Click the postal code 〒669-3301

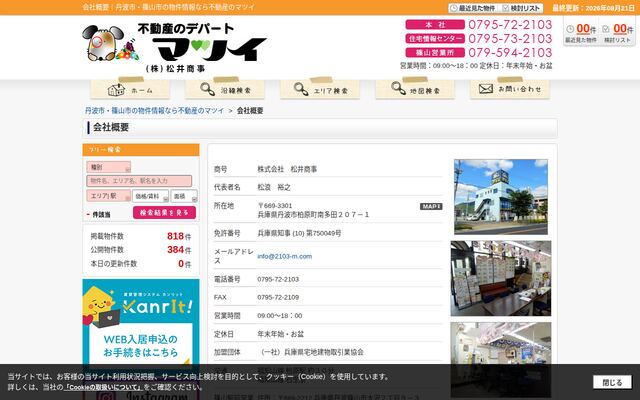[x=275, y=205]
